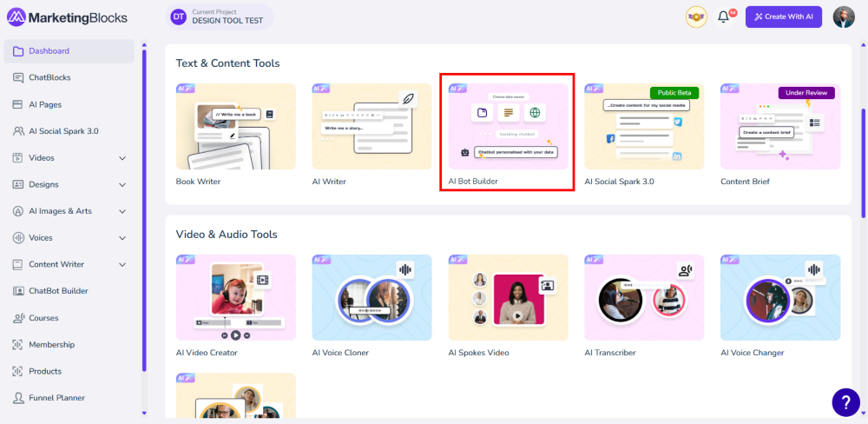This screenshot has height=424, width=868.
Task: Expand the Designs submenu chevron
Action: pos(123,184)
